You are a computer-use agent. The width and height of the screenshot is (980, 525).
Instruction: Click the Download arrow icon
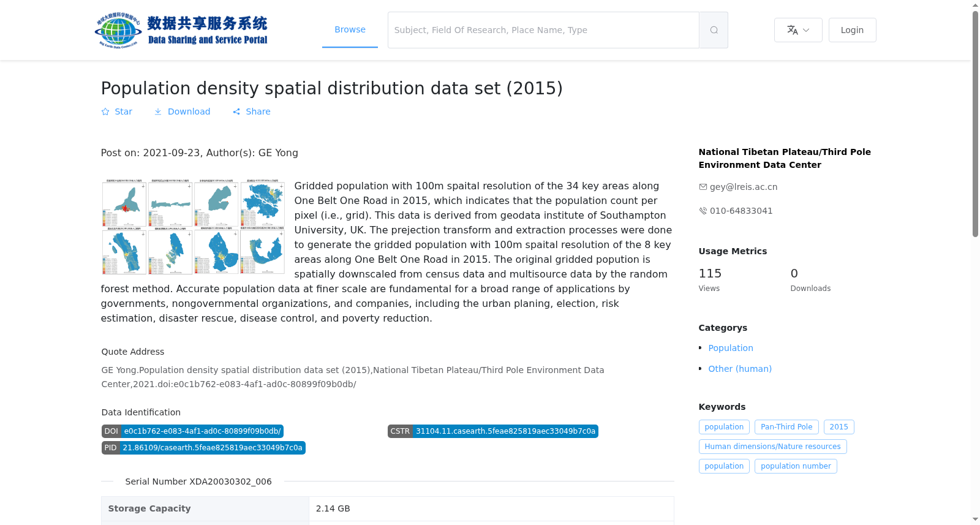[158, 111]
